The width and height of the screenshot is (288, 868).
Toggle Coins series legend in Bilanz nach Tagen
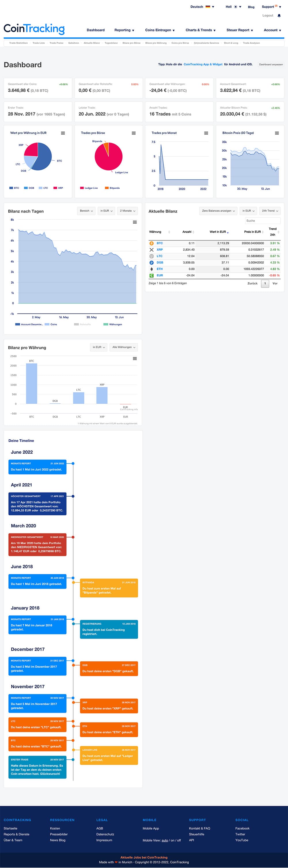click(x=51, y=324)
